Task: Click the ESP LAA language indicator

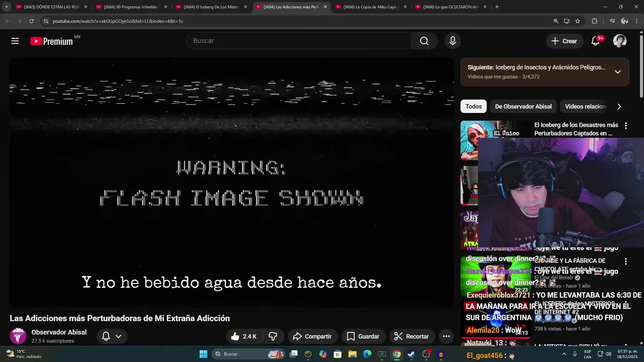Action: [x=588, y=354]
